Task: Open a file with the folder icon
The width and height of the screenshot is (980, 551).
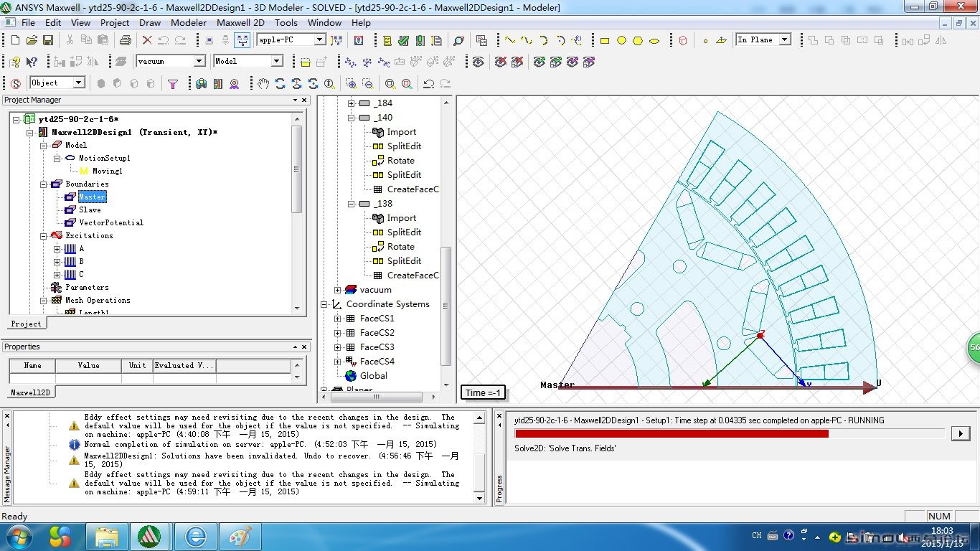Action: pyautogui.click(x=32, y=40)
